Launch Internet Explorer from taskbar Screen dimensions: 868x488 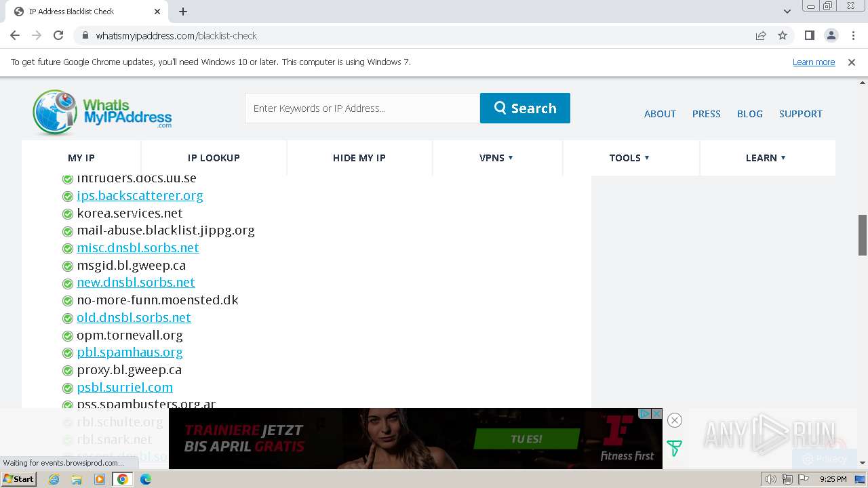pyautogui.click(x=54, y=479)
